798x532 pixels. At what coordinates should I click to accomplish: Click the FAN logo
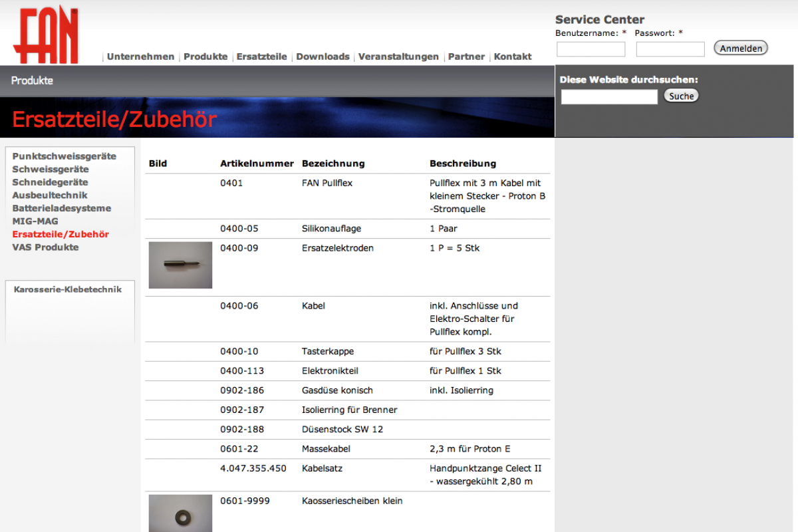point(45,36)
